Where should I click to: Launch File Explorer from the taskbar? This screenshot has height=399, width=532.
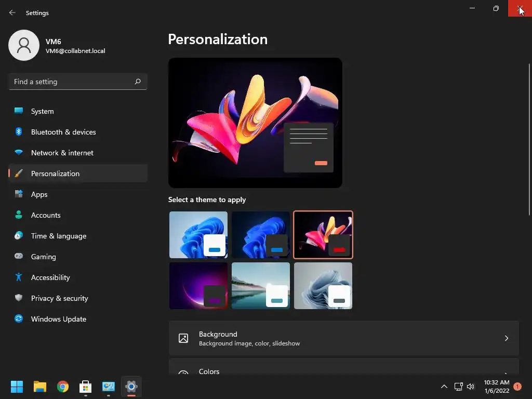click(39, 387)
